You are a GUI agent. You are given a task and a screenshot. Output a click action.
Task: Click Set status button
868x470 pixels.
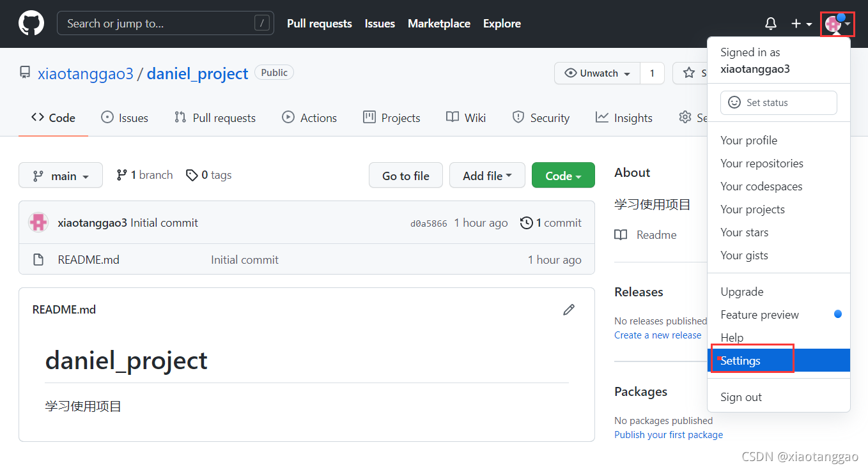click(x=779, y=103)
